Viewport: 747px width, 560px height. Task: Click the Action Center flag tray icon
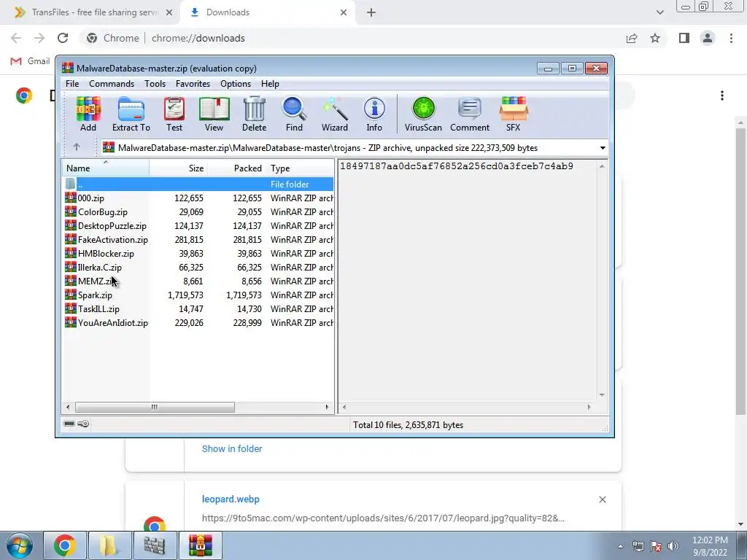click(x=656, y=546)
